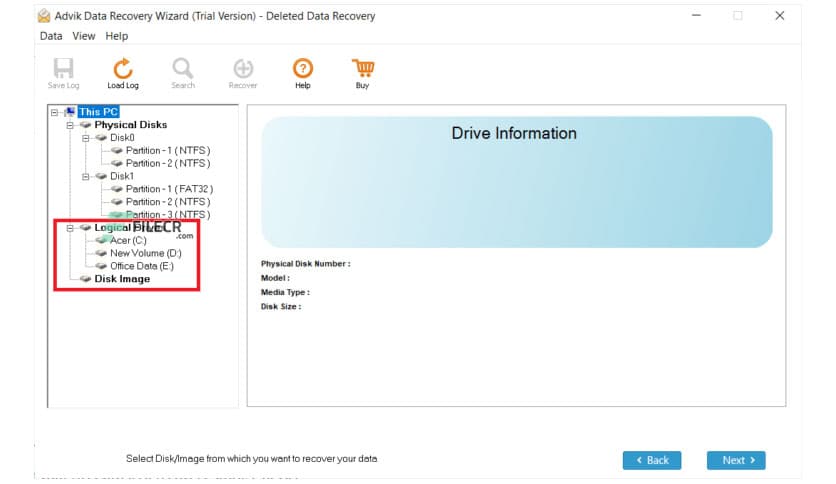
Task: Collapse the Disk1 node
Action: pyautogui.click(x=85, y=176)
